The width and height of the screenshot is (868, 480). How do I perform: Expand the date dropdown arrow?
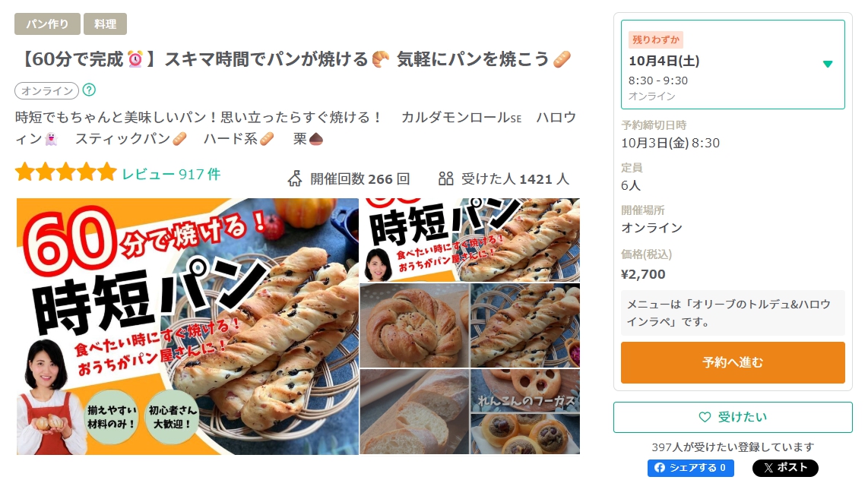coord(828,64)
